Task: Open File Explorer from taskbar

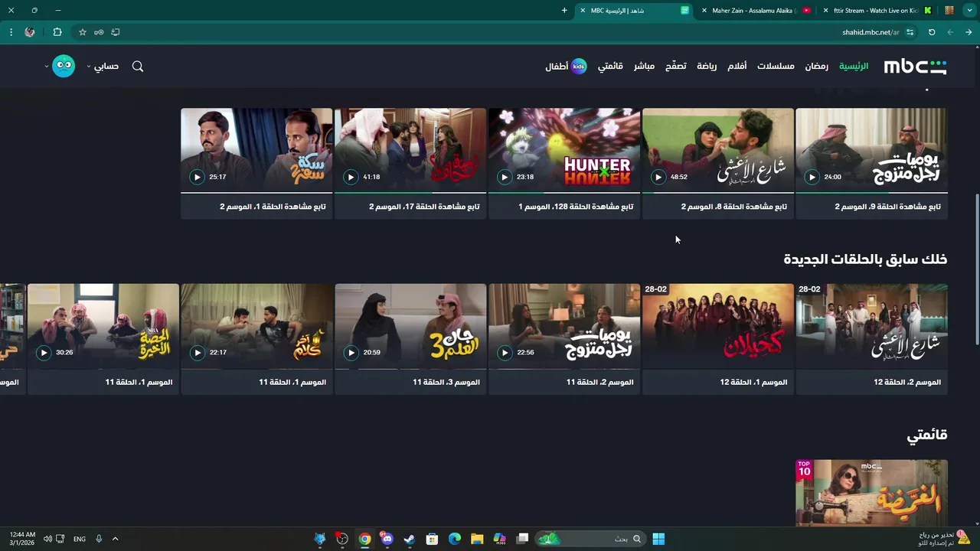Action: point(477,539)
